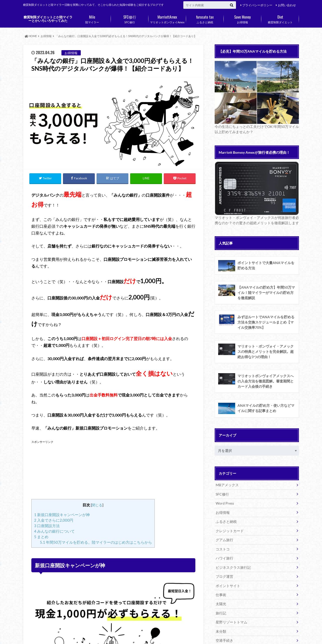322x644 pixels.
Task: Open the Hawaii beach photo collage
Action: (x=257, y=92)
